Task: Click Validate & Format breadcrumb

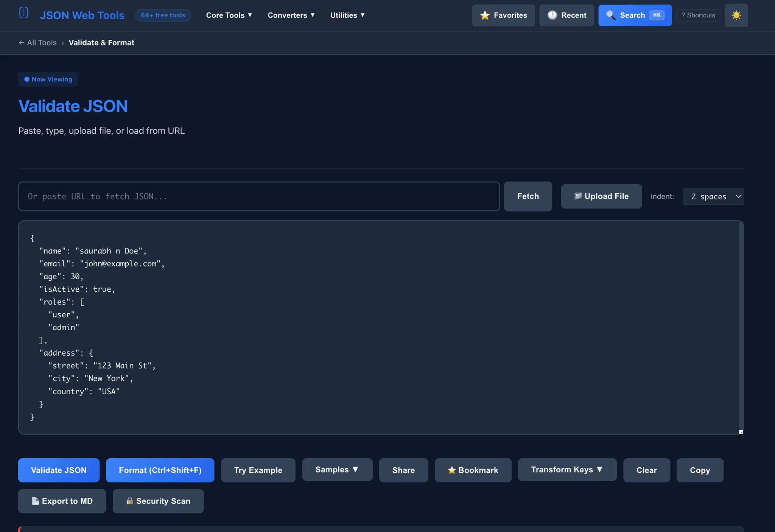Action: pyautogui.click(x=101, y=43)
